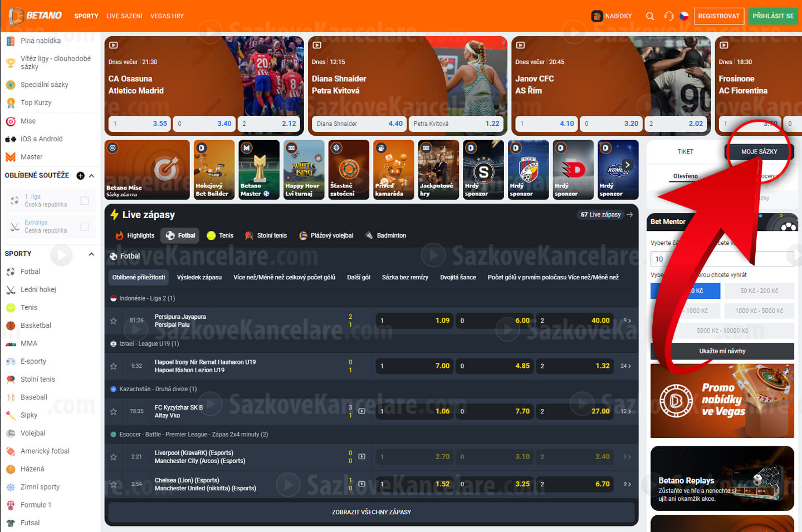Switch to Plážový volejbal live tab
Viewport: 802px width, 532px height.
[326, 235]
